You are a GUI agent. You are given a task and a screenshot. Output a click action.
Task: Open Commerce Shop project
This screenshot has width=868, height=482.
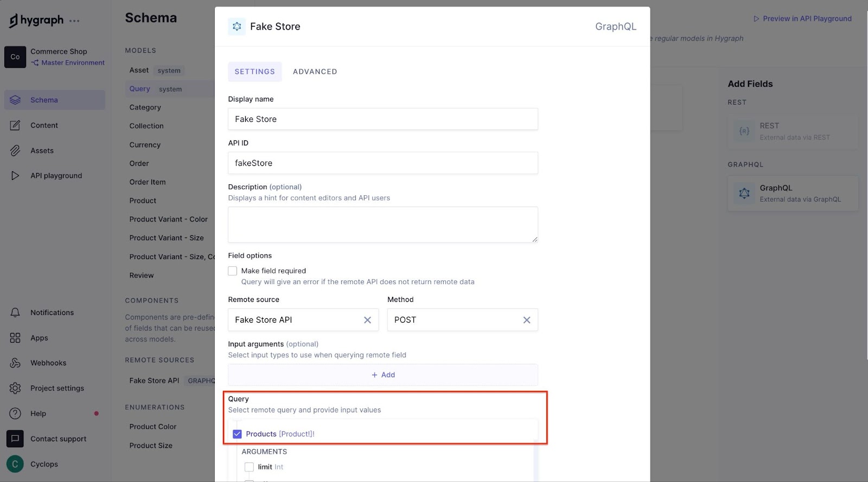59,52
